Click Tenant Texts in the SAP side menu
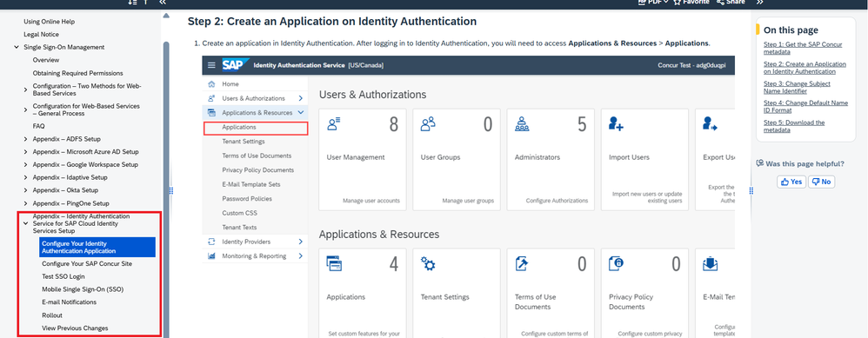The height and width of the screenshot is (338, 868). [x=240, y=228]
